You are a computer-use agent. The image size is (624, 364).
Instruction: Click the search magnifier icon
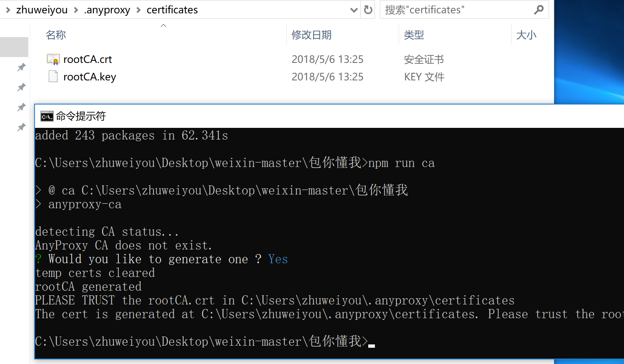point(539,10)
